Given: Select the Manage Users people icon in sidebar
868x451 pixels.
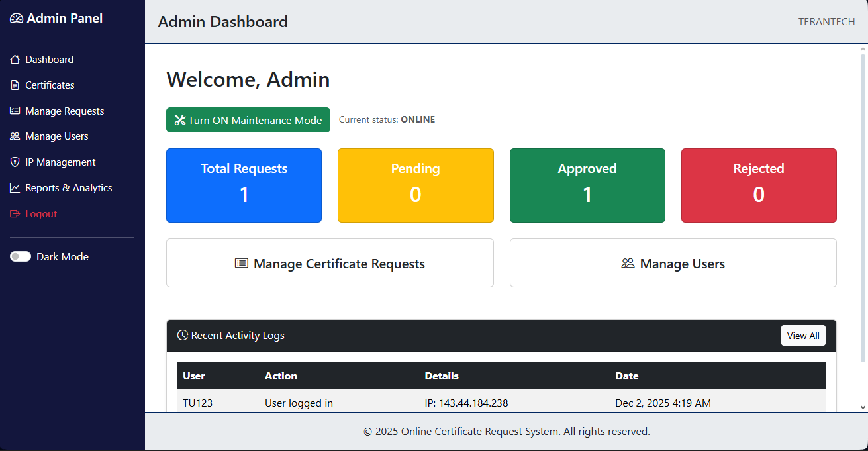Looking at the screenshot, I should coord(15,136).
